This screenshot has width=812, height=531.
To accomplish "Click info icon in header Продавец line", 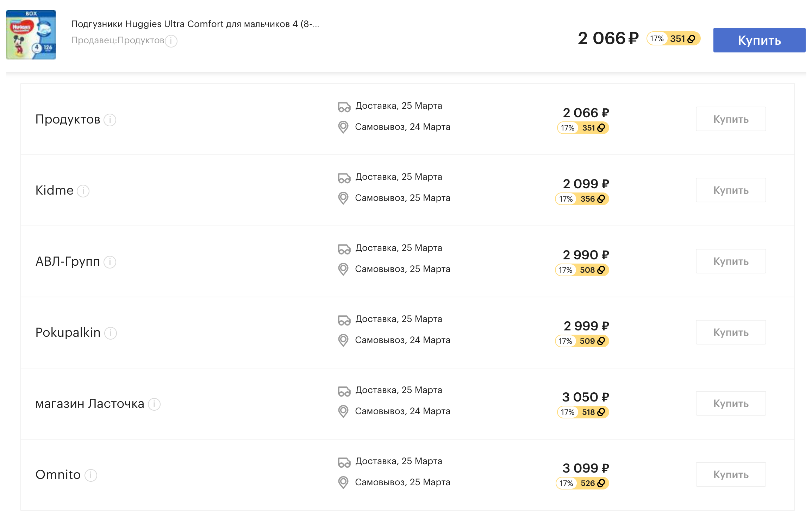I will (171, 41).
